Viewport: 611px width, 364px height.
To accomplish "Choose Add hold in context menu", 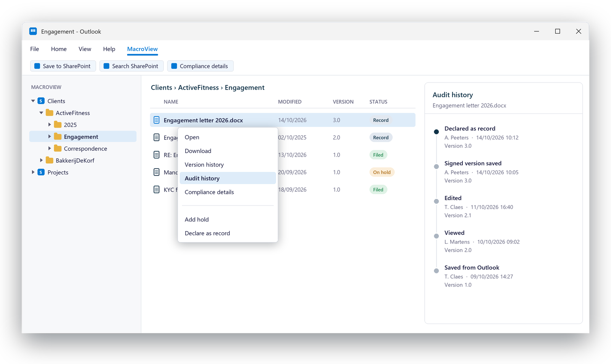I will [228, 220].
